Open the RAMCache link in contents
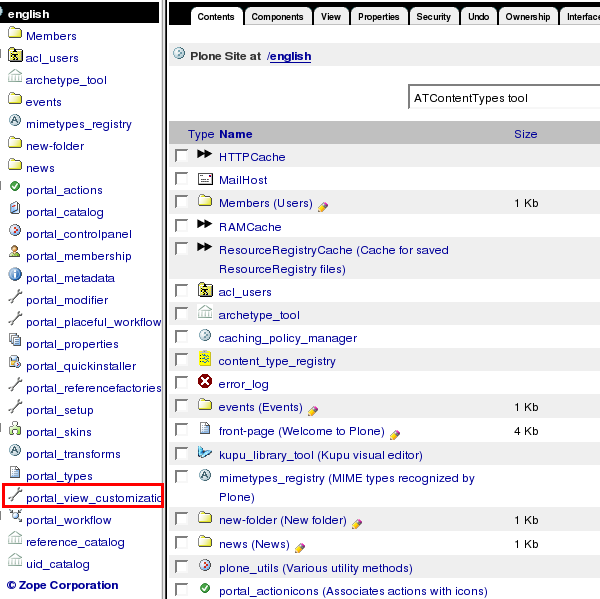This screenshot has width=600, height=599. click(x=250, y=227)
